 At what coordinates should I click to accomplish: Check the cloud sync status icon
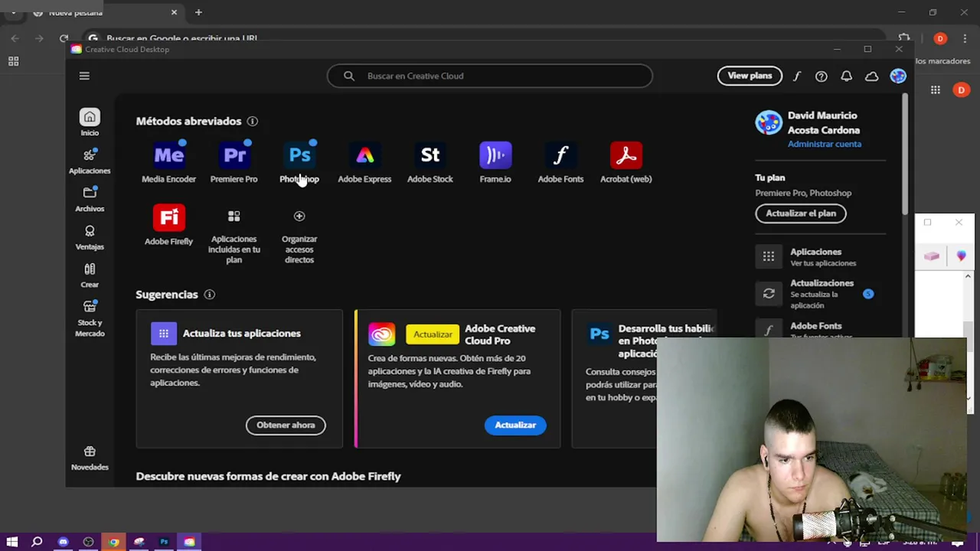coord(871,76)
